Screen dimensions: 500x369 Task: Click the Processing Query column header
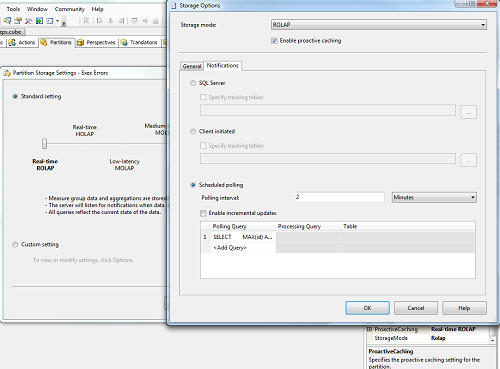click(x=308, y=227)
